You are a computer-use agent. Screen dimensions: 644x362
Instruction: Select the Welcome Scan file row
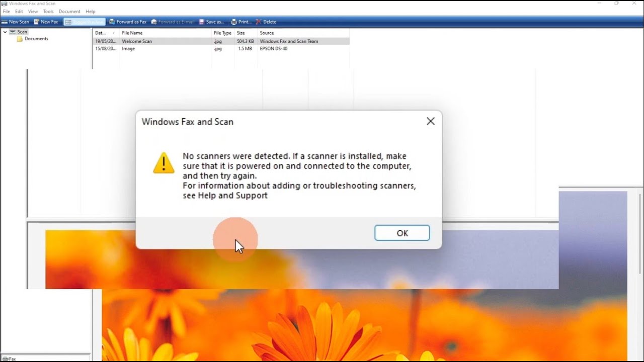[x=221, y=41]
